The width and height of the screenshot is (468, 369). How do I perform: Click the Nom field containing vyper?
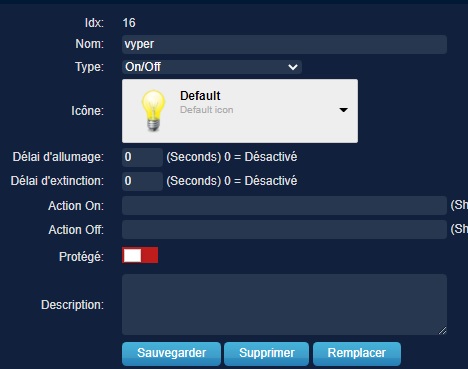tap(284, 44)
